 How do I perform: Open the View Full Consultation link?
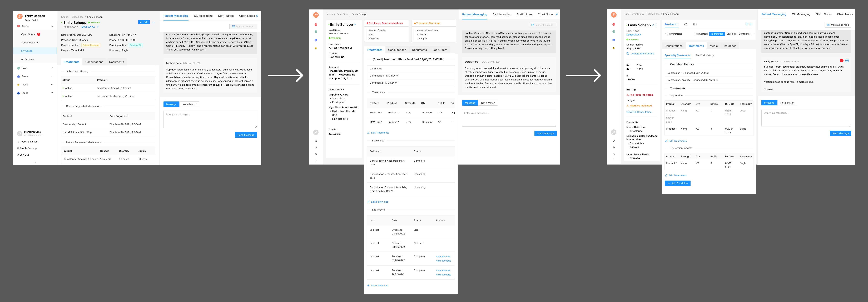639,112
